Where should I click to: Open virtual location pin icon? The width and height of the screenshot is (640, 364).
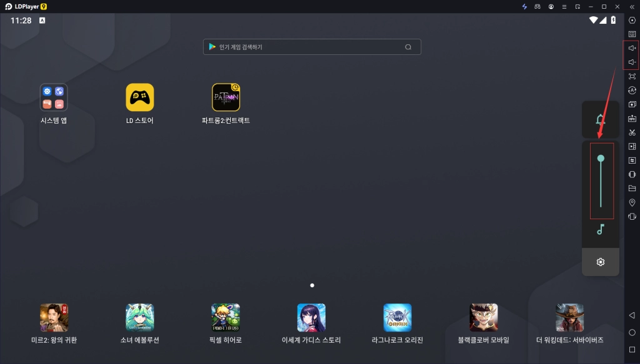pyautogui.click(x=632, y=202)
